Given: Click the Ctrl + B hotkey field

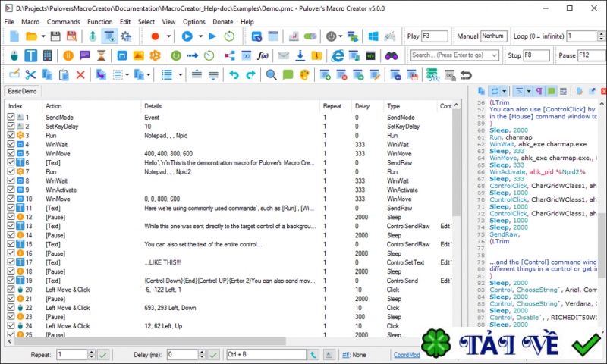Looking at the screenshot, I should (x=266, y=355).
